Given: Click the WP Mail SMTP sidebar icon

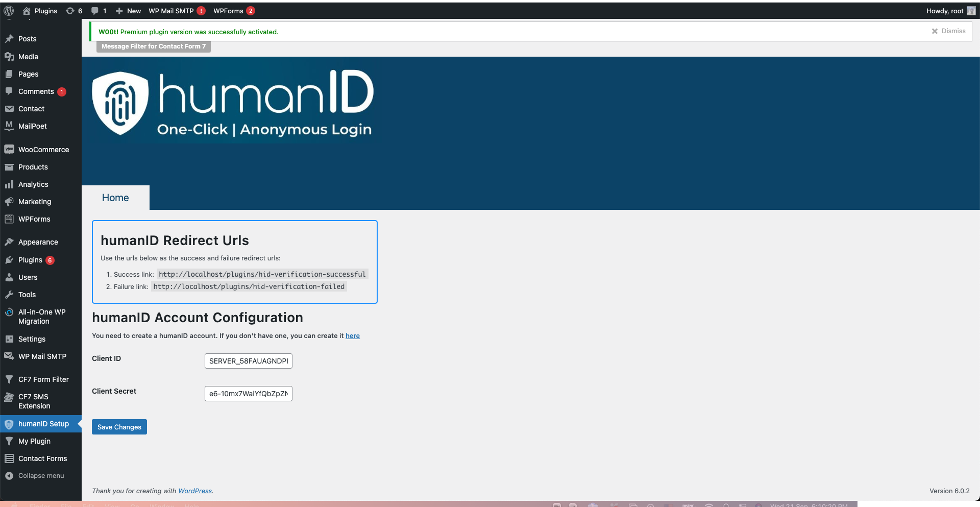Looking at the screenshot, I should [9, 356].
